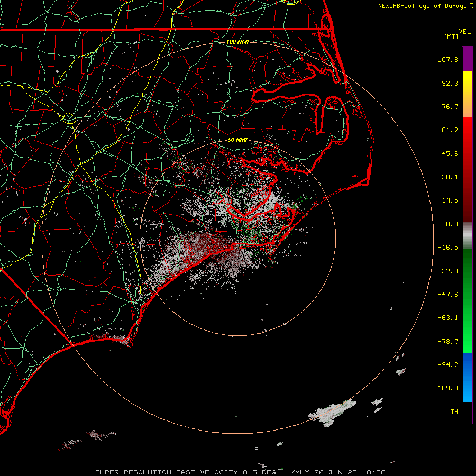The width and height of the screenshot is (476, 476).
Task: Select the 14.5 velocity scale value
Action: [x=450, y=200]
